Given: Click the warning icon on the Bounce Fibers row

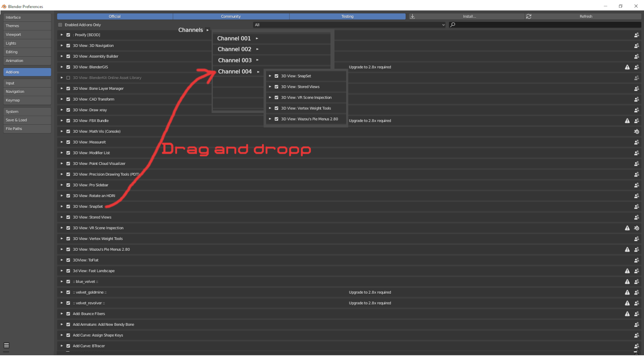Looking at the screenshot, I should pos(627,314).
